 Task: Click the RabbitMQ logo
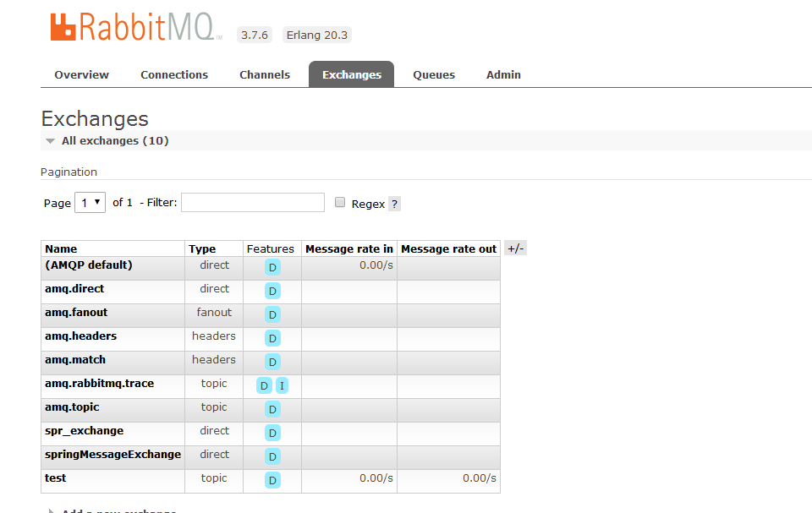tap(136, 27)
